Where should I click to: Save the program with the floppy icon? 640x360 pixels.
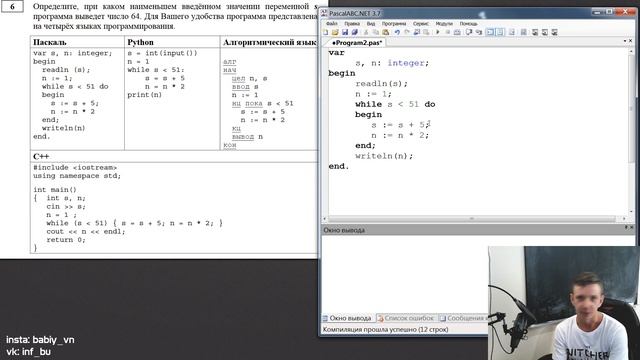(345, 32)
